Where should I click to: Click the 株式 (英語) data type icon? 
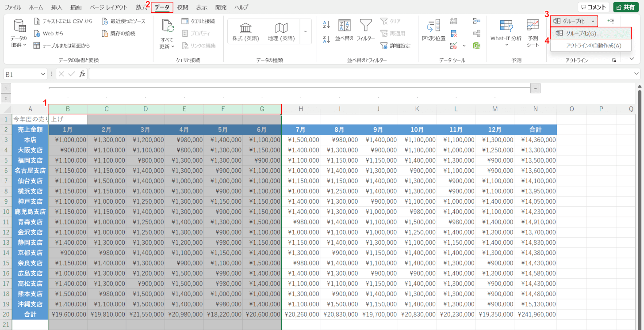coord(245,32)
